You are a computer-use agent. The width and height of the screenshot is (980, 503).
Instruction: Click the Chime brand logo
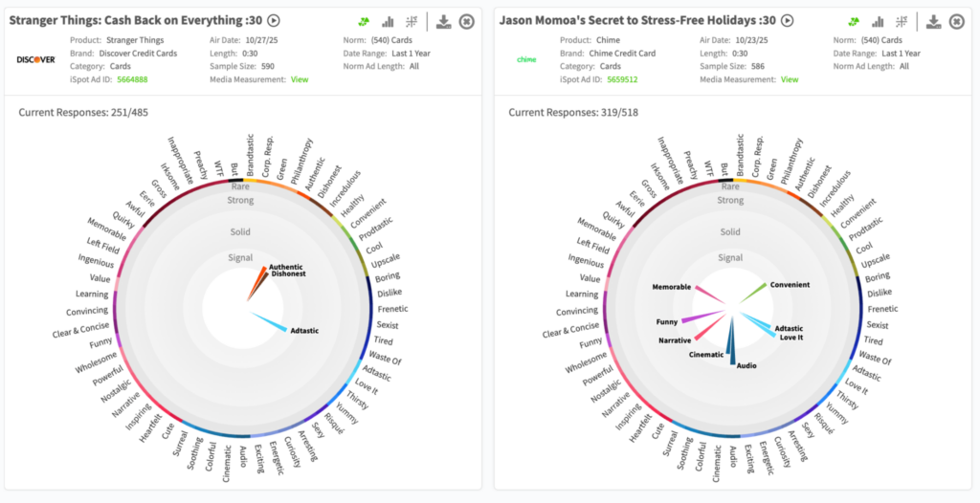click(525, 59)
